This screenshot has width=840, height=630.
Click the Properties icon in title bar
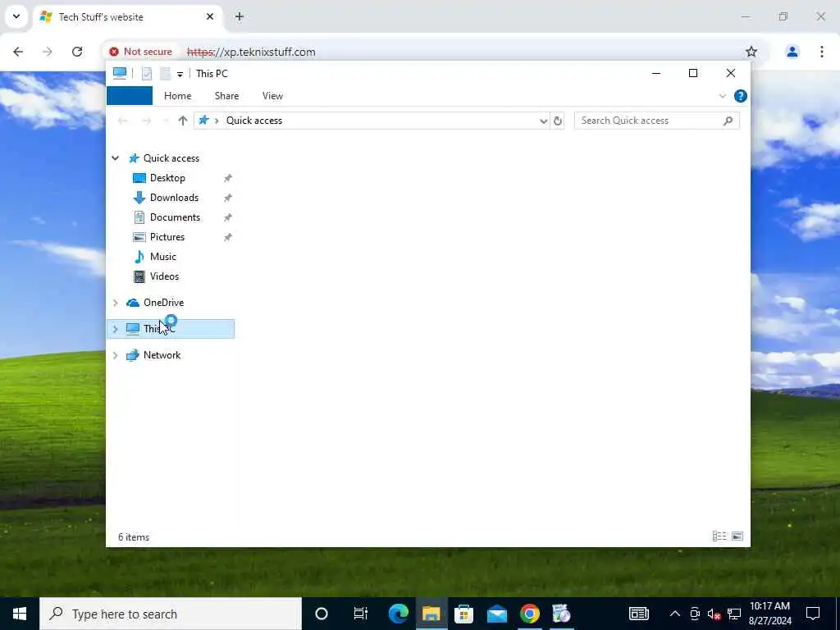pos(147,73)
